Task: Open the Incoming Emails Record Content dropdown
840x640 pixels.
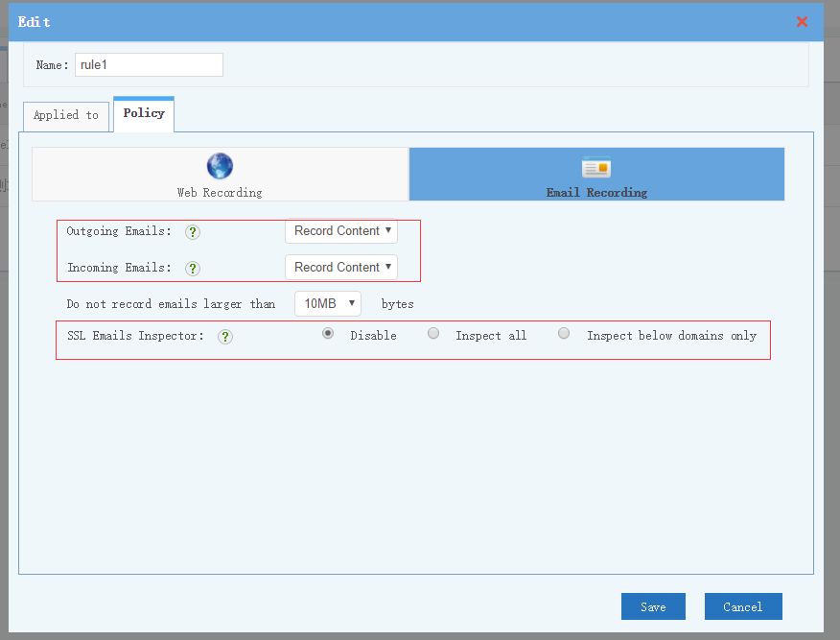Action: [x=341, y=268]
